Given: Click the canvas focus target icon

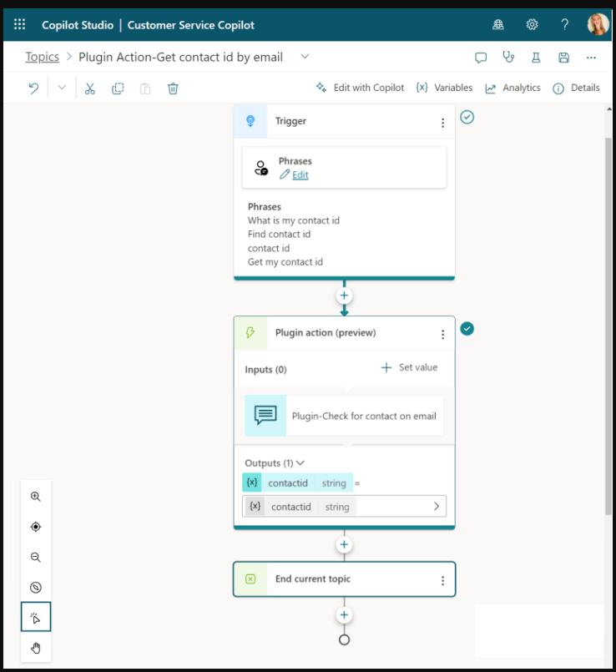Looking at the screenshot, I should (36, 527).
